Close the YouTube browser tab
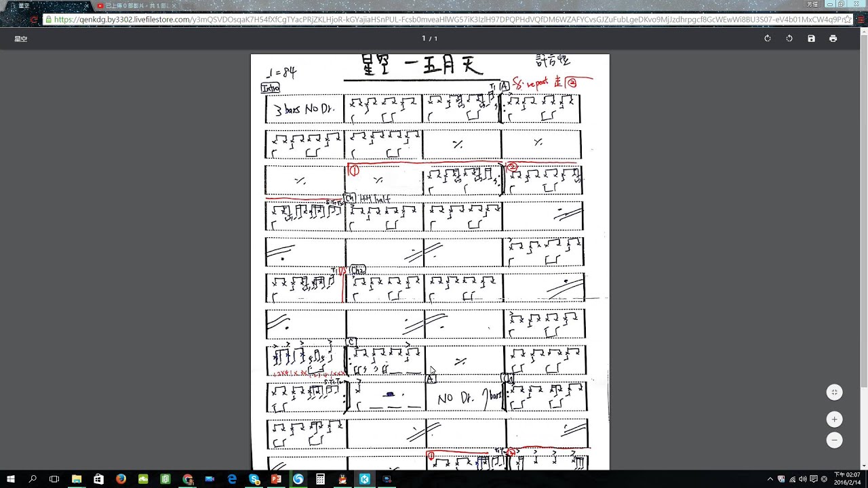This screenshot has width=868, height=488. pyautogui.click(x=174, y=5)
